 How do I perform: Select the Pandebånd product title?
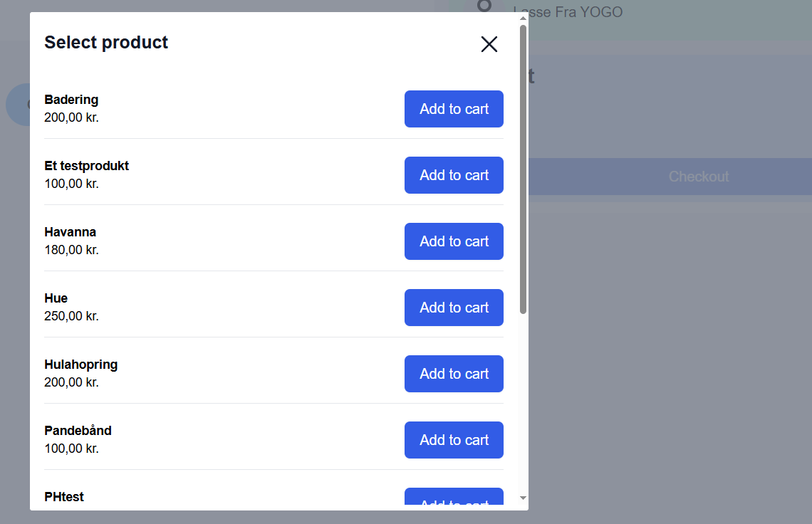pyautogui.click(x=78, y=431)
